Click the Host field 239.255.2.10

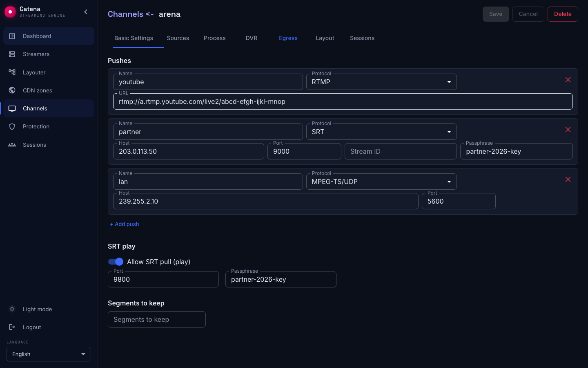[266, 201]
